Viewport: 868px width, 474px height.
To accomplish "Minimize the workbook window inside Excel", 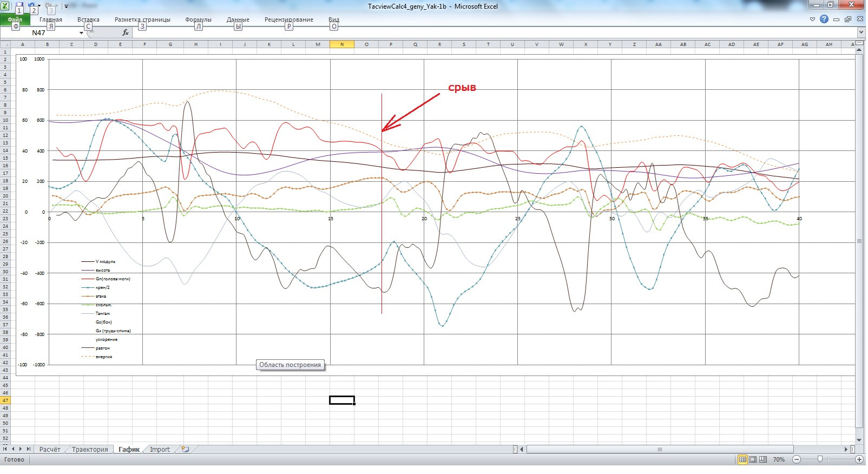I will 837,19.
